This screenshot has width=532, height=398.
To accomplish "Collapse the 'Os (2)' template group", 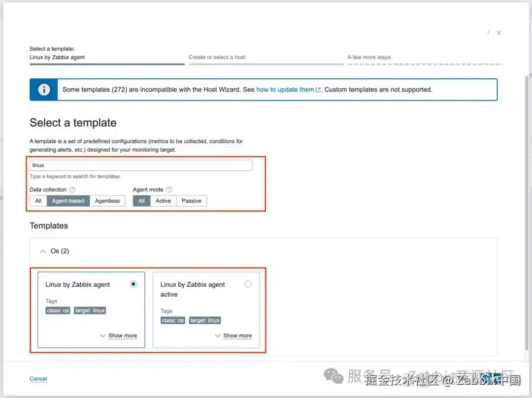I will (43, 251).
